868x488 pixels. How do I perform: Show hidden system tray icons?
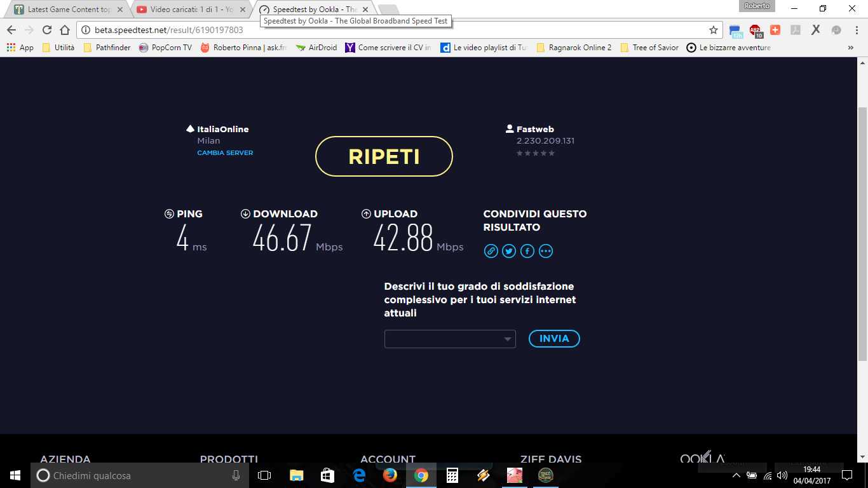tap(736, 475)
